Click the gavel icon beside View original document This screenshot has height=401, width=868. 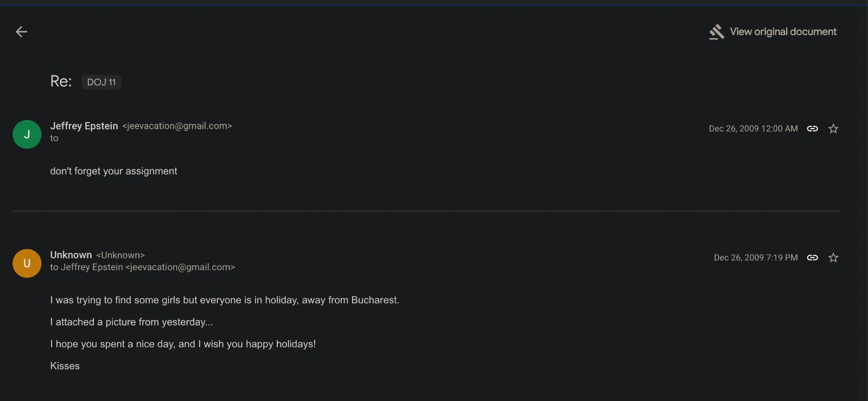tap(717, 32)
